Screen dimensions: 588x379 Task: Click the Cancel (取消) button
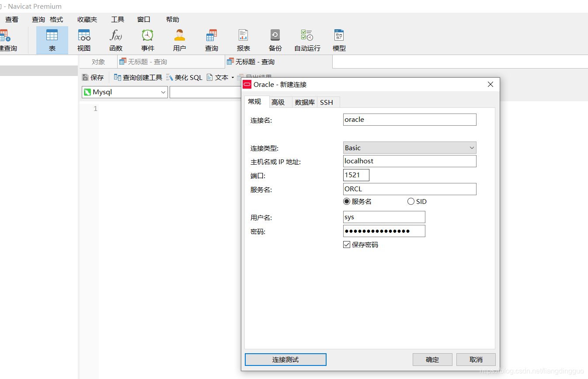pos(476,359)
